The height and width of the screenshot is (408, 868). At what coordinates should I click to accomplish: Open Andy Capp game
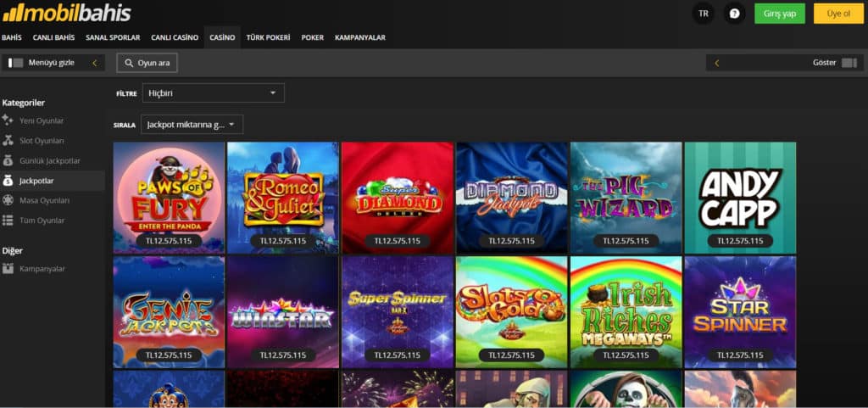pos(740,198)
